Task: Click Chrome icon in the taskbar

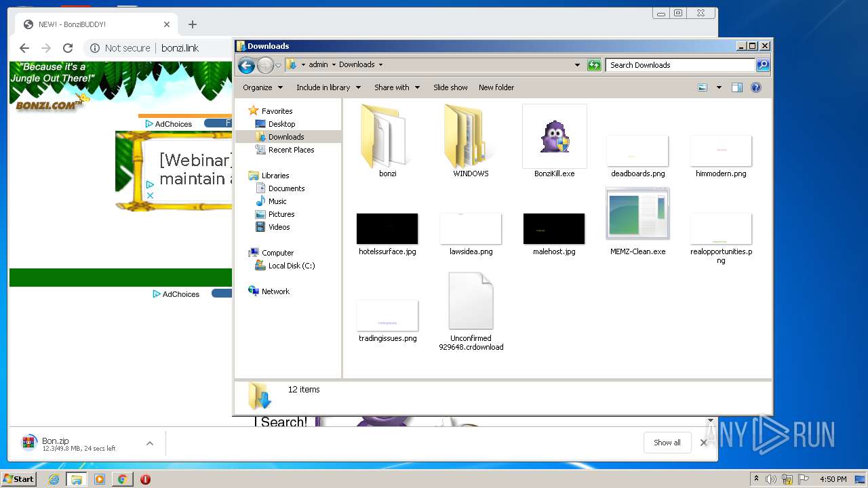Action: pos(122,479)
